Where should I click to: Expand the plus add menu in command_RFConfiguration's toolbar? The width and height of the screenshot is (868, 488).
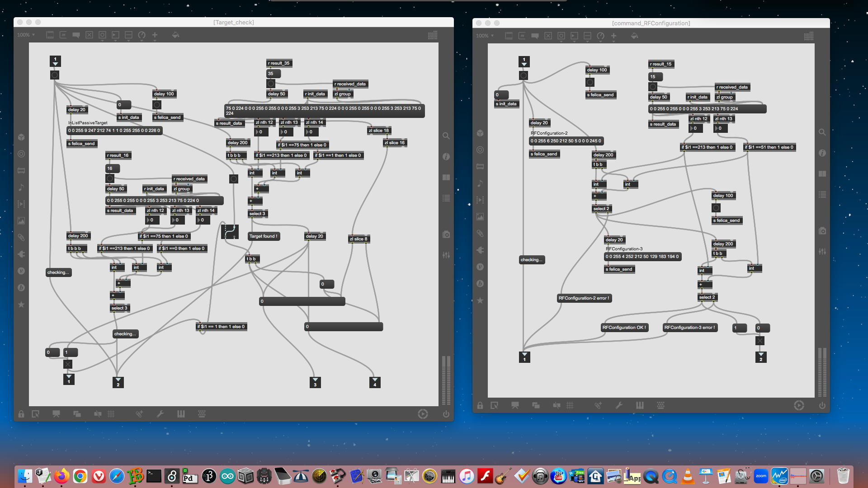tap(613, 36)
